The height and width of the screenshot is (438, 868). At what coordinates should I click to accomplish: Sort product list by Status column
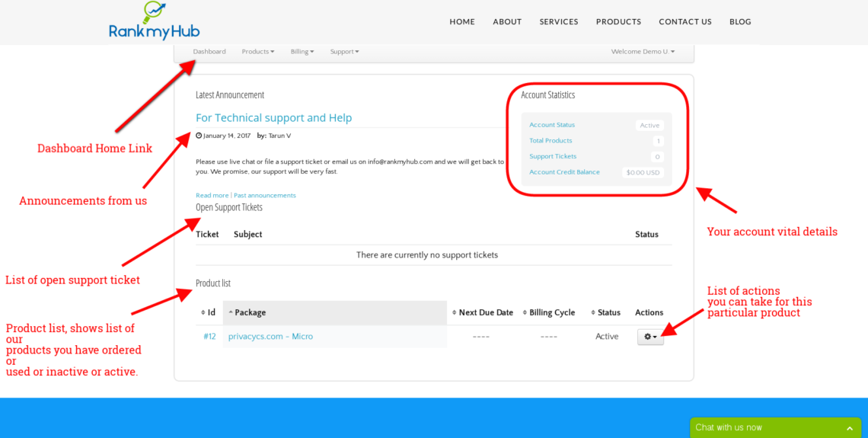[605, 312]
